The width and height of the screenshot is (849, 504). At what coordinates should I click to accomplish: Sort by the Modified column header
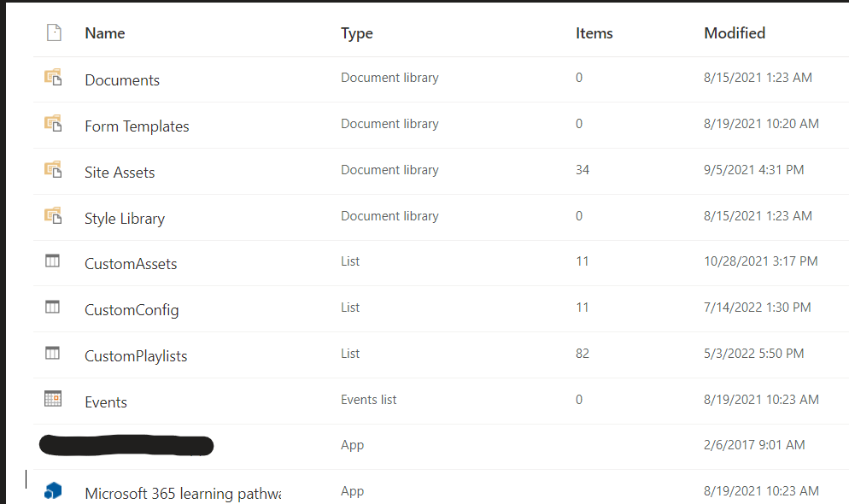(x=735, y=33)
